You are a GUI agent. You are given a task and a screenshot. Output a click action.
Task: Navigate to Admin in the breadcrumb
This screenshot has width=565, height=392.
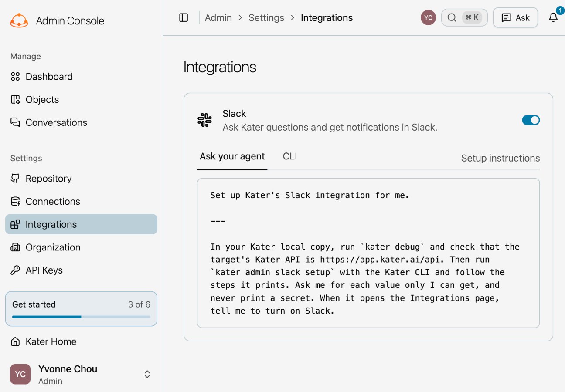[218, 18]
